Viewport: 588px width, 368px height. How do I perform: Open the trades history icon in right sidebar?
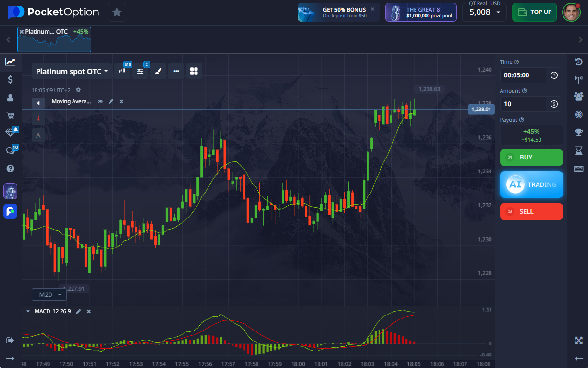(578, 61)
